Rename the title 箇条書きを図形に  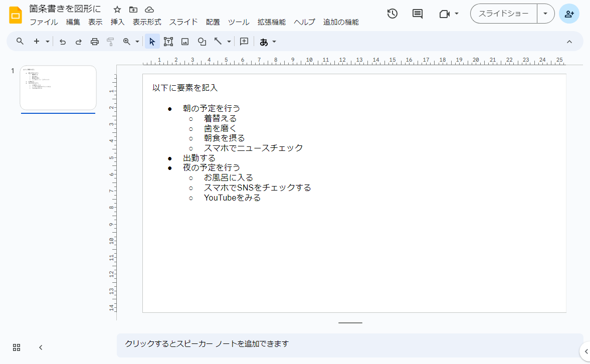[x=65, y=9]
